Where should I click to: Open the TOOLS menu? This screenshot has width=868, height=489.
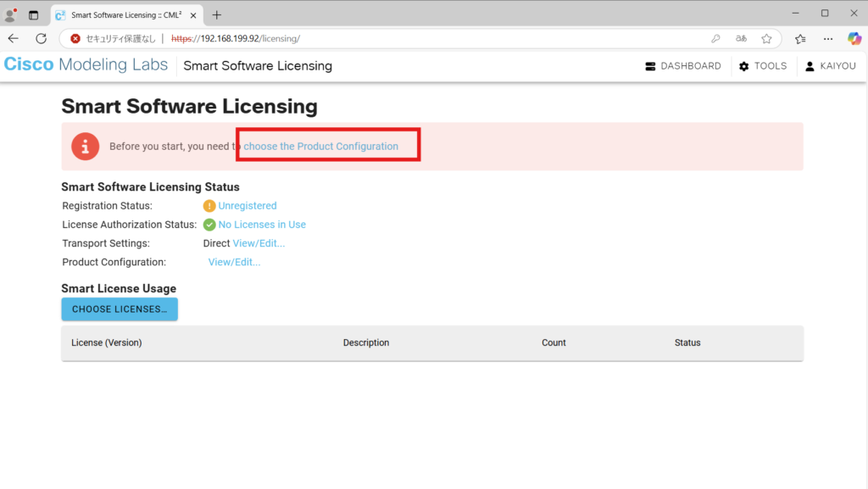pyautogui.click(x=763, y=66)
